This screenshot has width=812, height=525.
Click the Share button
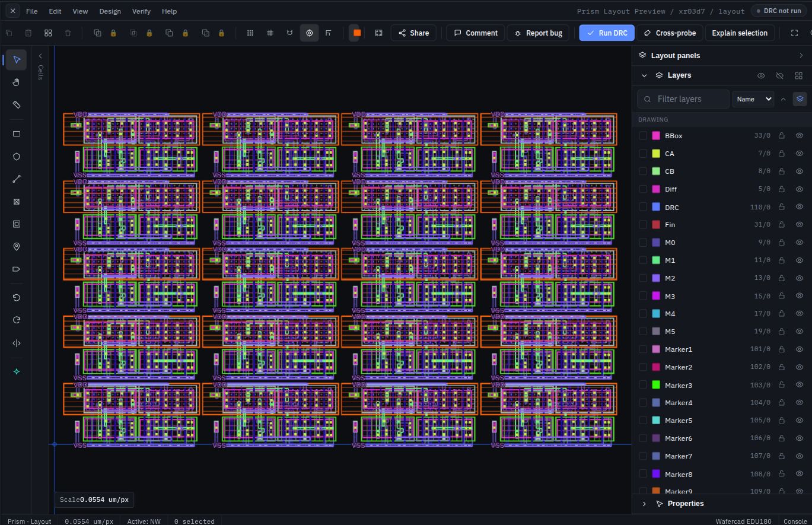[x=413, y=33]
